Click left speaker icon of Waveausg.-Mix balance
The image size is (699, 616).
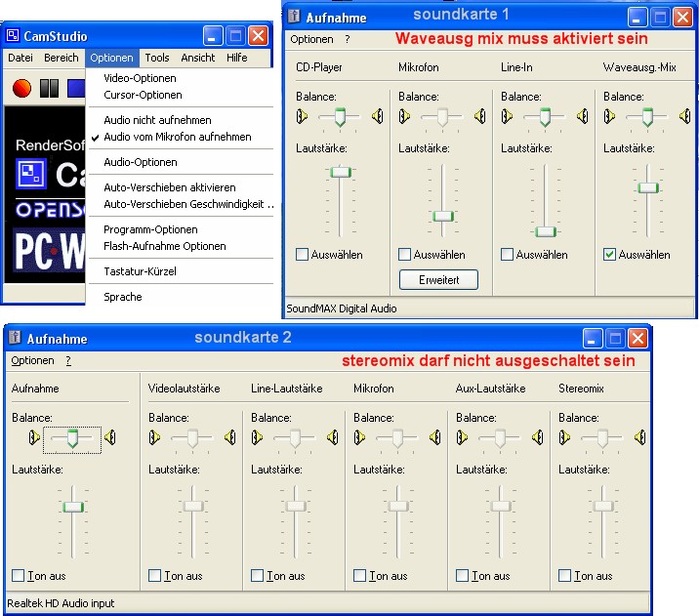[x=609, y=116]
